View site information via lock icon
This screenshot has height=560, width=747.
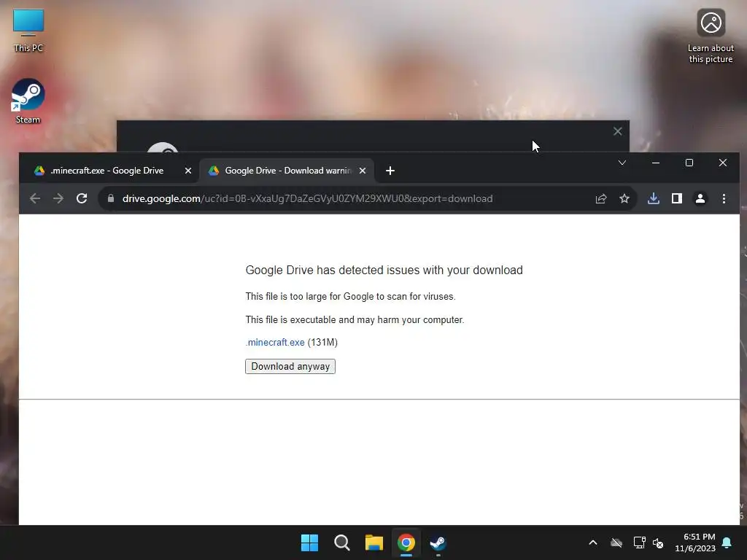[111, 198]
